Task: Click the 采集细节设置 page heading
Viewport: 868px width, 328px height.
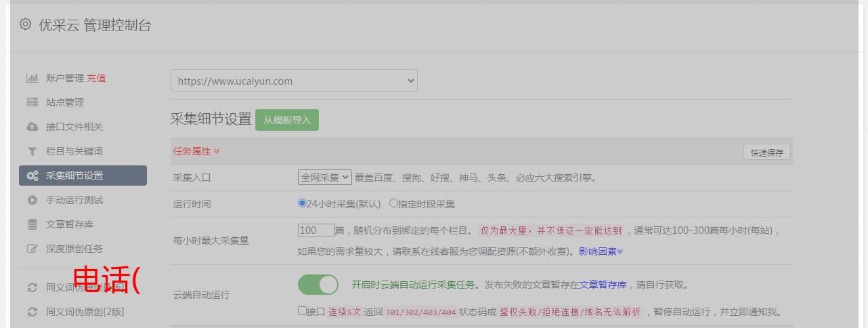Action: click(x=211, y=119)
